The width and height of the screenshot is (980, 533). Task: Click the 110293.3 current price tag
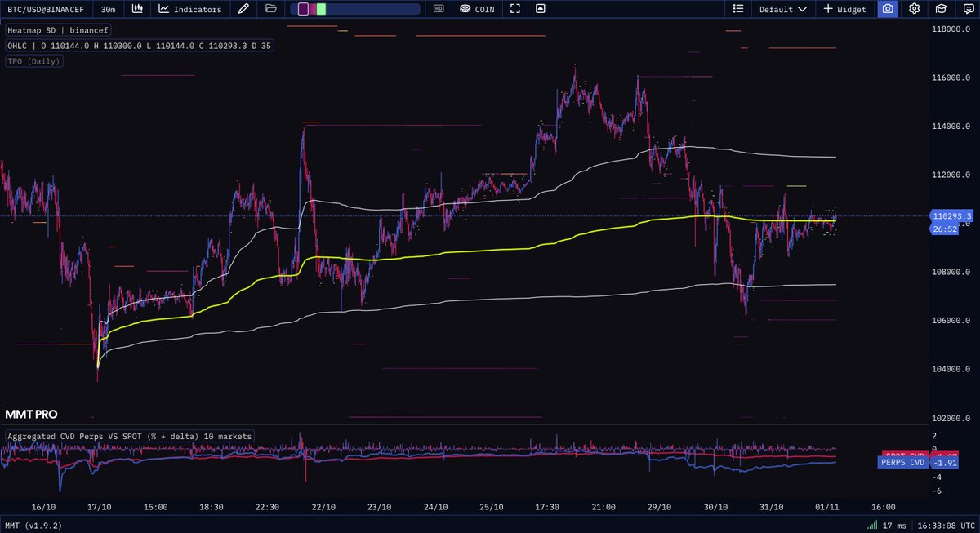951,216
